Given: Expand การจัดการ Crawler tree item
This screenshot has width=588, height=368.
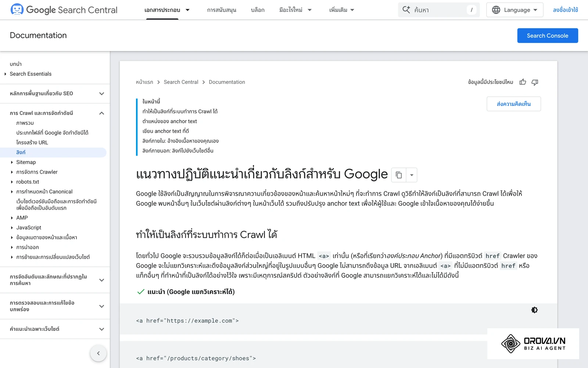Looking at the screenshot, I should coord(12,172).
